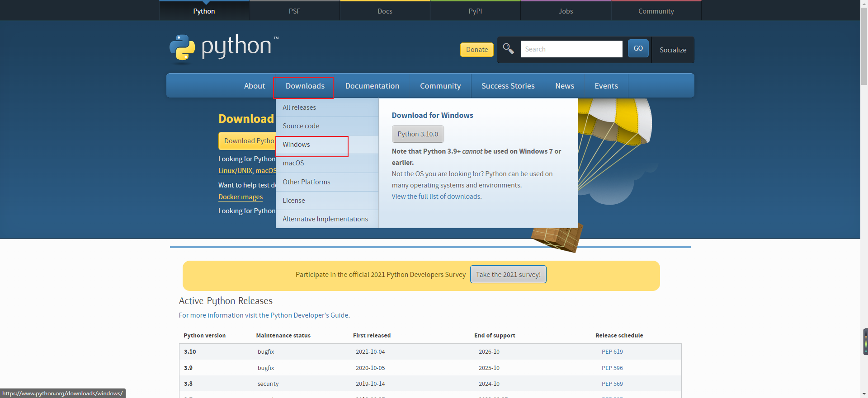Open the Documentation navigation menu

coord(372,86)
